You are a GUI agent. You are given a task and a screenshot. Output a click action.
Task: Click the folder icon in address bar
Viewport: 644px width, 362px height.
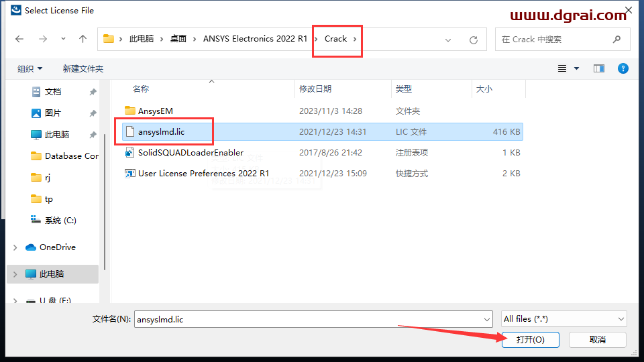click(109, 39)
